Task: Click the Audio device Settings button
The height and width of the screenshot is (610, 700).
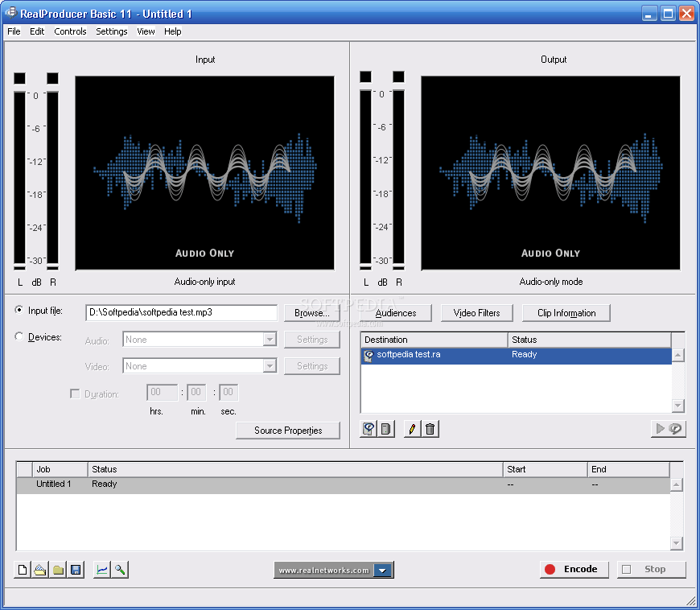Action: [312, 340]
